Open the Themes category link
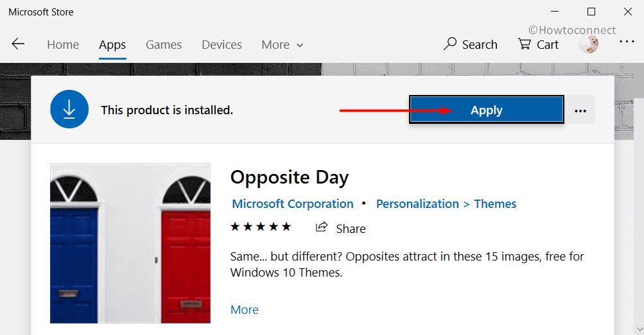 [x=495, y=203]
